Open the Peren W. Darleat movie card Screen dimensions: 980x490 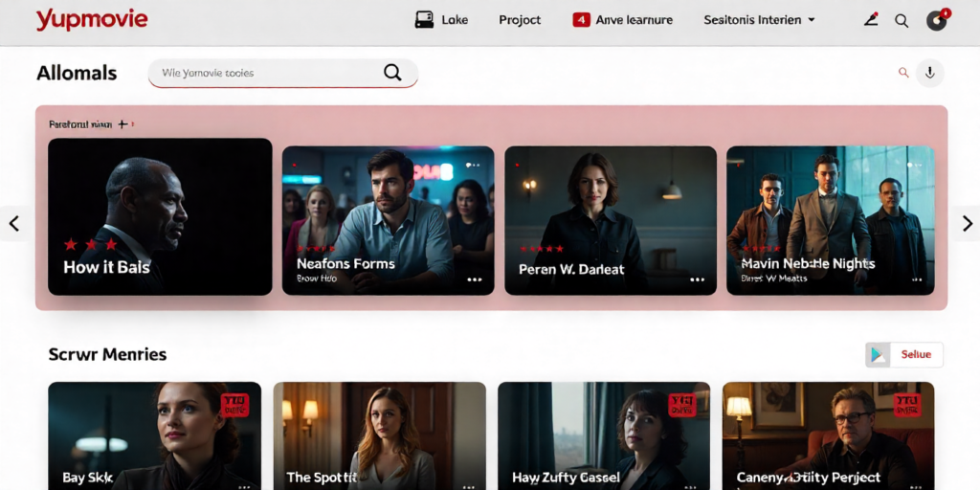(x=611, y=220)
